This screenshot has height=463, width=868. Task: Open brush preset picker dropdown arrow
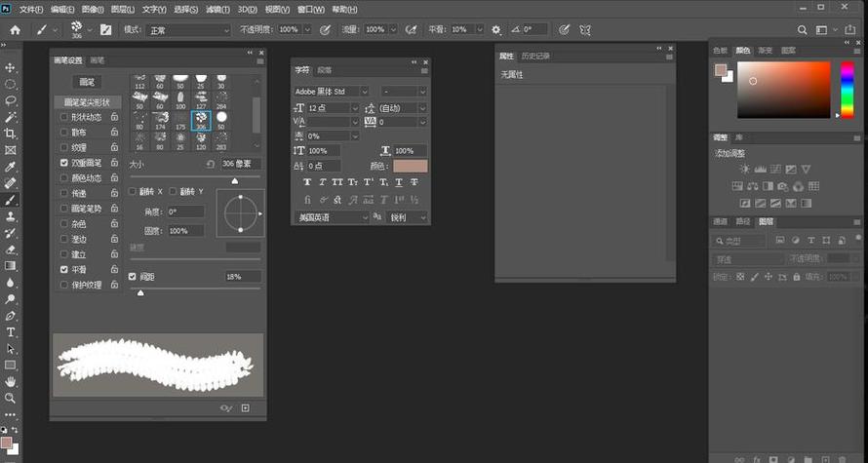click(x=90, y=30)
